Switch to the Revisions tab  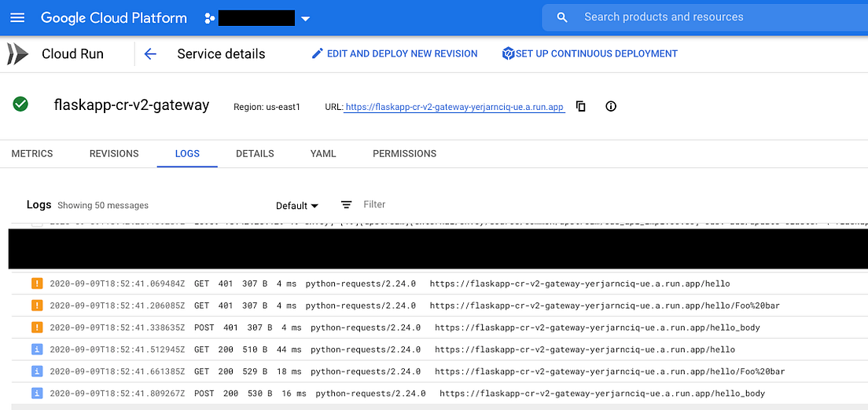114,154
